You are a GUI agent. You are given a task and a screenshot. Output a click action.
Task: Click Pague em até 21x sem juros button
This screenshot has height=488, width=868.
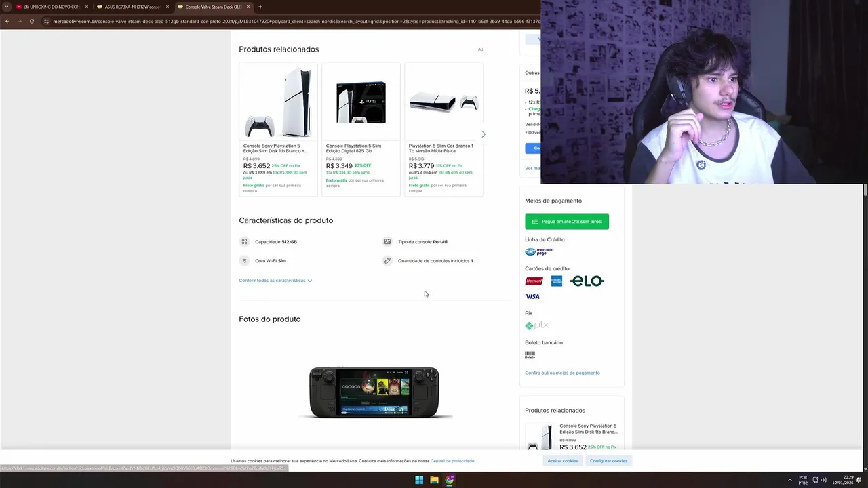(x=567, y=222)
